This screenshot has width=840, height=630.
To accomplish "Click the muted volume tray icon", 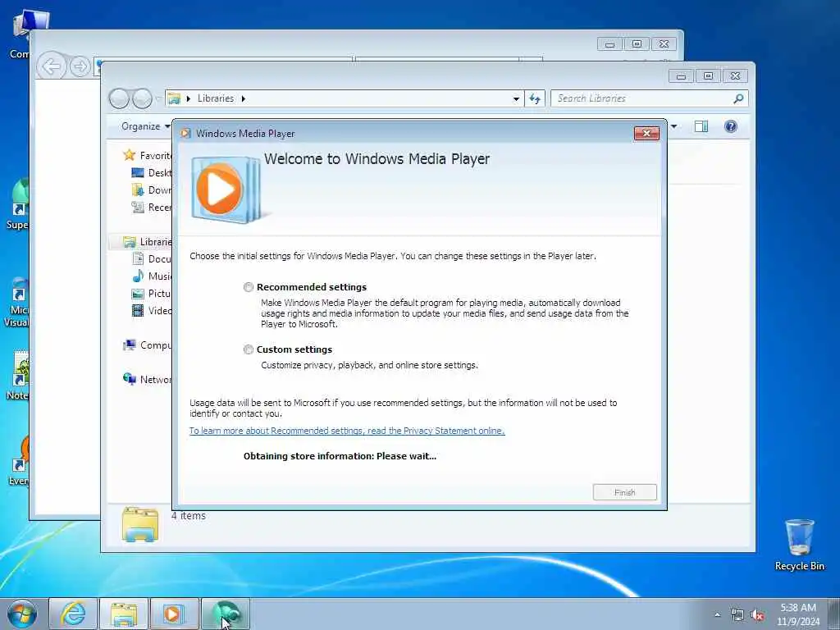I will [x=757, y=615].
